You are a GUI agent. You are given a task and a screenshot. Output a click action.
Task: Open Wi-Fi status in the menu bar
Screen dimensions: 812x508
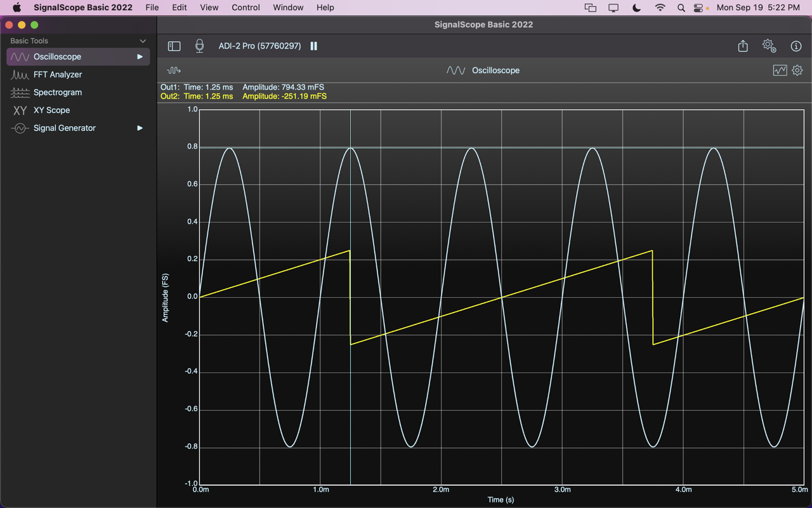660,8
